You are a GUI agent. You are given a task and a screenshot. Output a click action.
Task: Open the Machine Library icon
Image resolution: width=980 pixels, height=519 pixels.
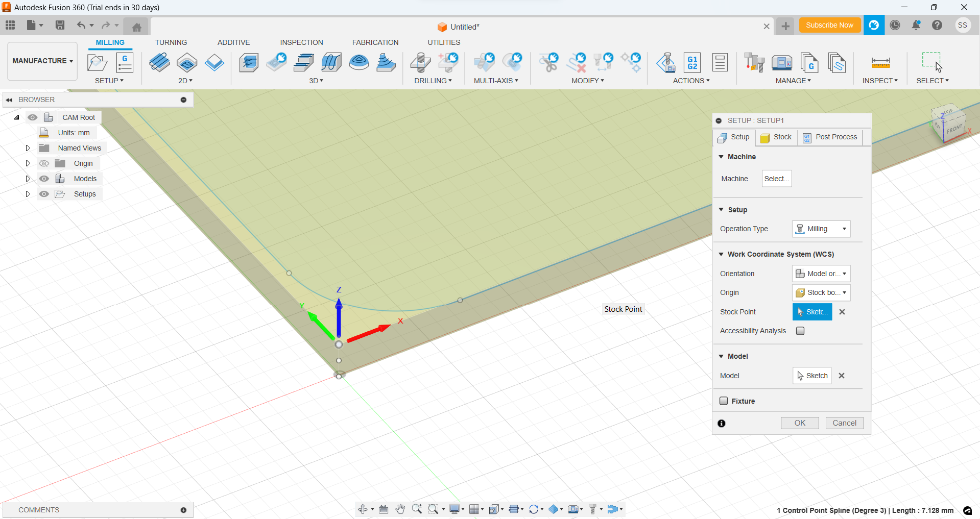781,63
